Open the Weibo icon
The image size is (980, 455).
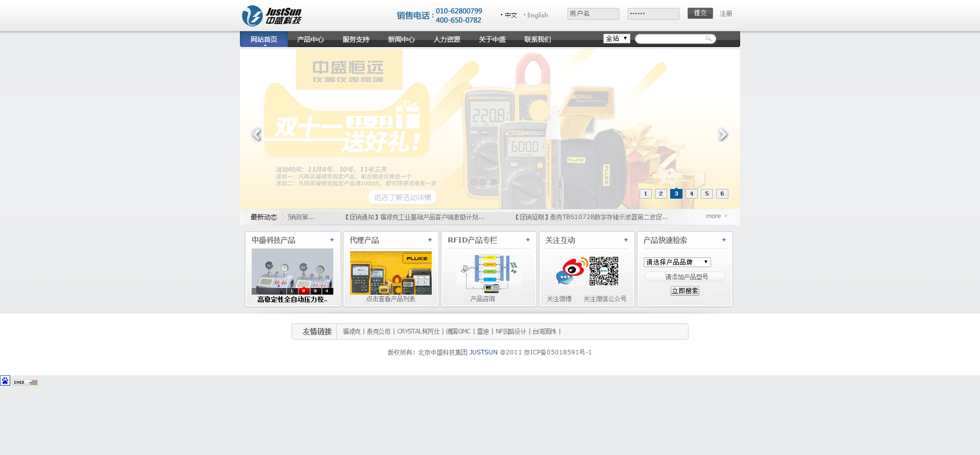pos(572,271)
